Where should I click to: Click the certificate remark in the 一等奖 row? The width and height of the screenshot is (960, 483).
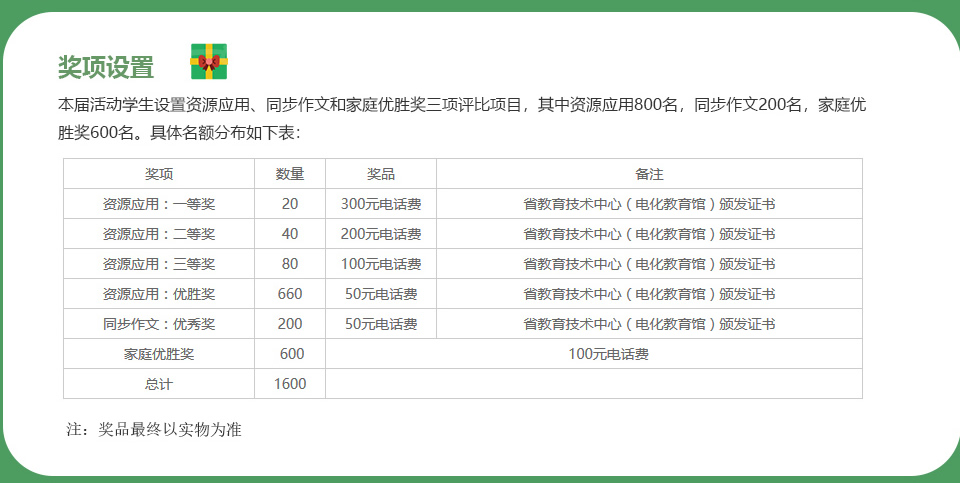pos(649,204)
